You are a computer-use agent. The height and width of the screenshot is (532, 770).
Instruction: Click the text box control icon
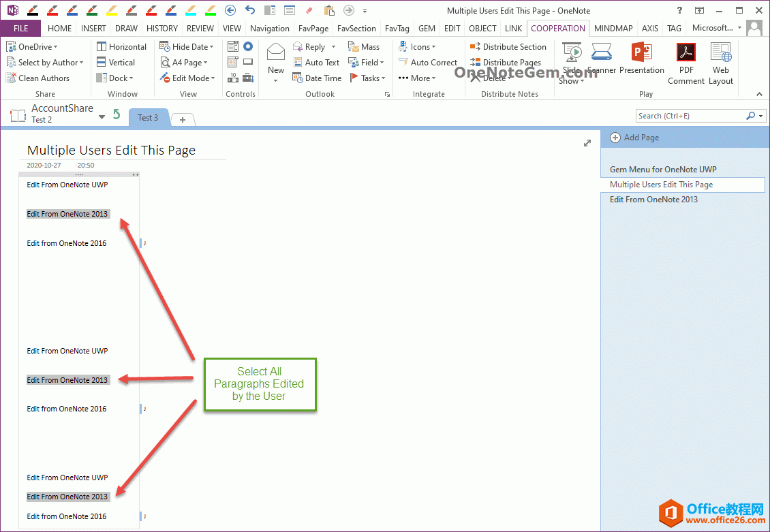click(248, 62)
